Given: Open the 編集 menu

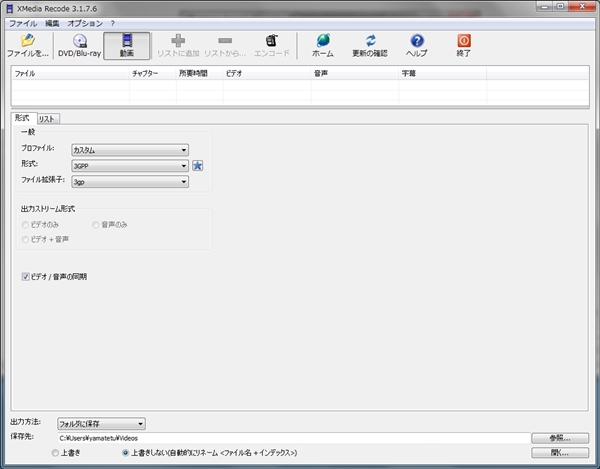Looking at the screenshot, I should click(52, 24).
